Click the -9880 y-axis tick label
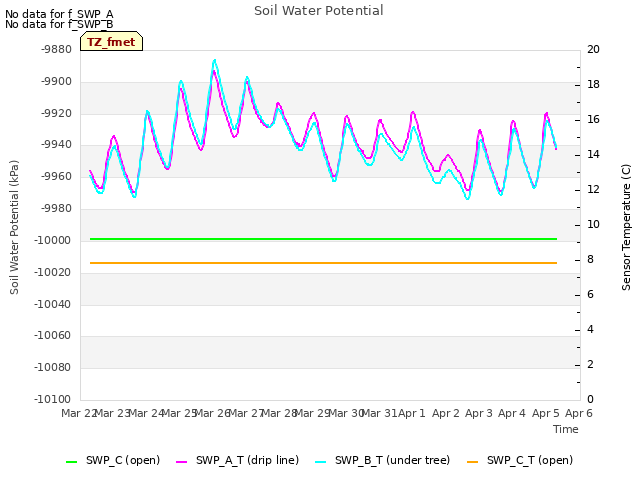This screenshot has width=640, height=480. pyautogui.click(x=56, y=49)
